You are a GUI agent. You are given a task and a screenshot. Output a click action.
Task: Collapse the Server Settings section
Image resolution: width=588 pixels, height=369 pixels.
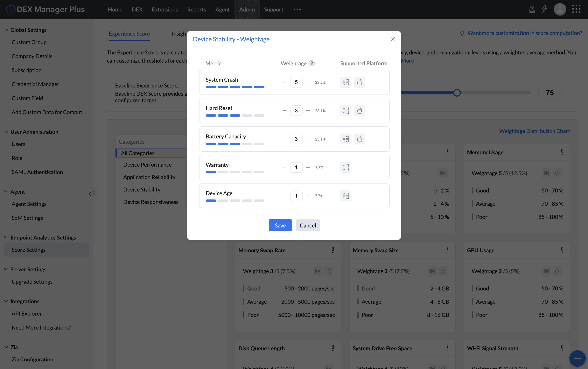pos(6,269)
